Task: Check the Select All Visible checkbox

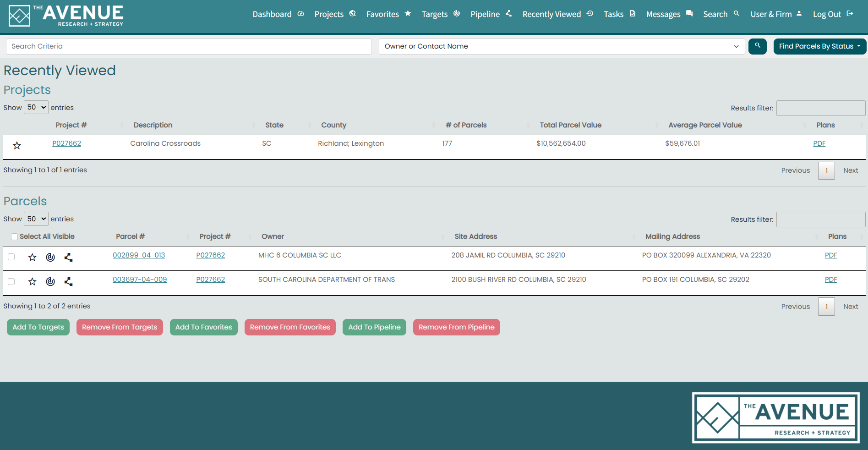Action: 15,236
